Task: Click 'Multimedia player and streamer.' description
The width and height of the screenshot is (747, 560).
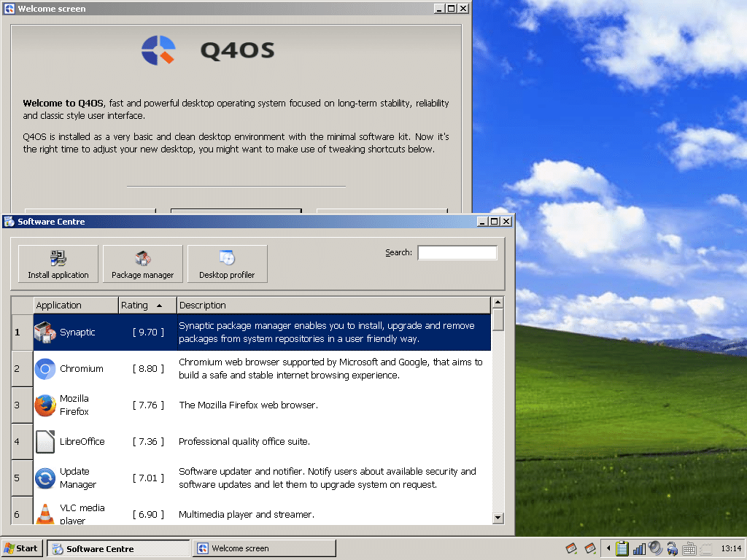Action: click(247, 514)
